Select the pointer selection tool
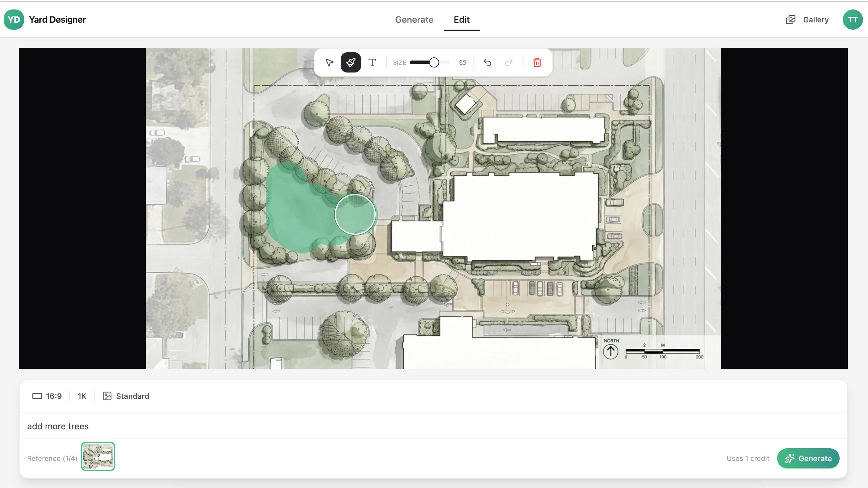This screenshot has height=488, width=868. point(329,63)
